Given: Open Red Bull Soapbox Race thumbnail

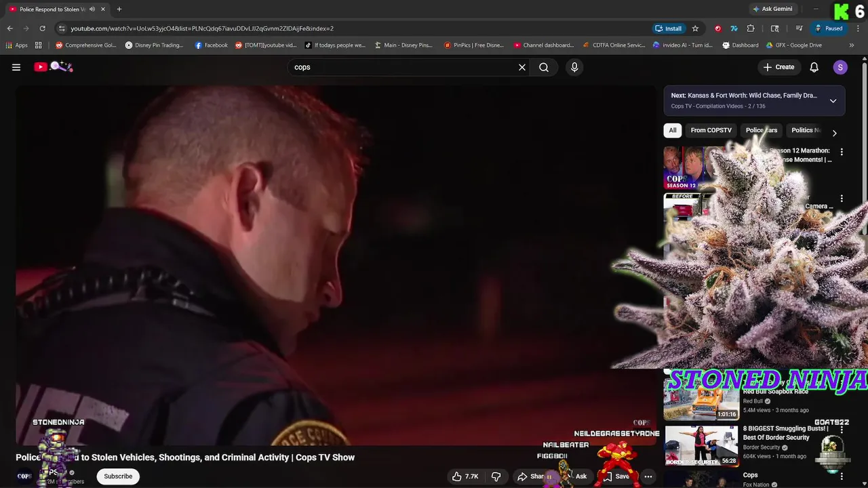Looking at the screenshot, I should [x=701, y=400].
